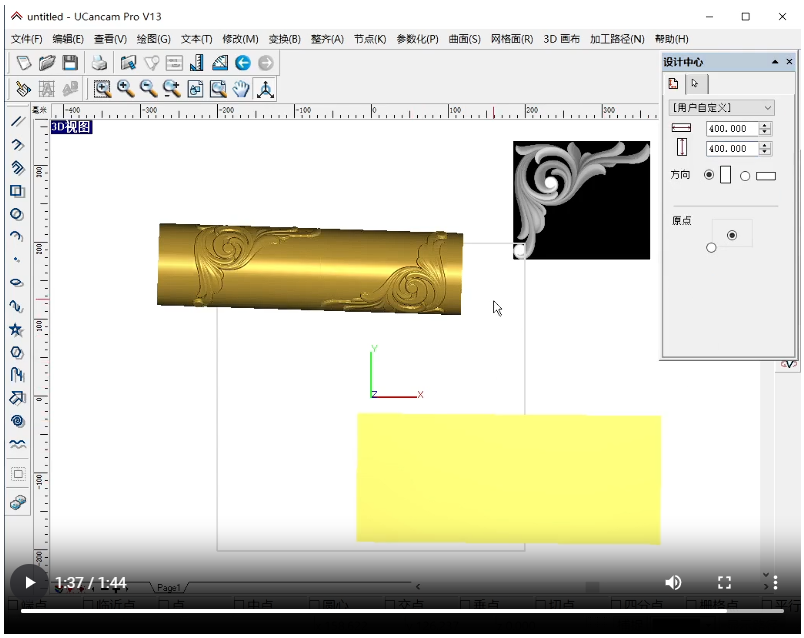The height and width of the screenshot is (638, 804).
Task: Click the video progress bar
Action: pyautogui.click(x=400, y=609)
